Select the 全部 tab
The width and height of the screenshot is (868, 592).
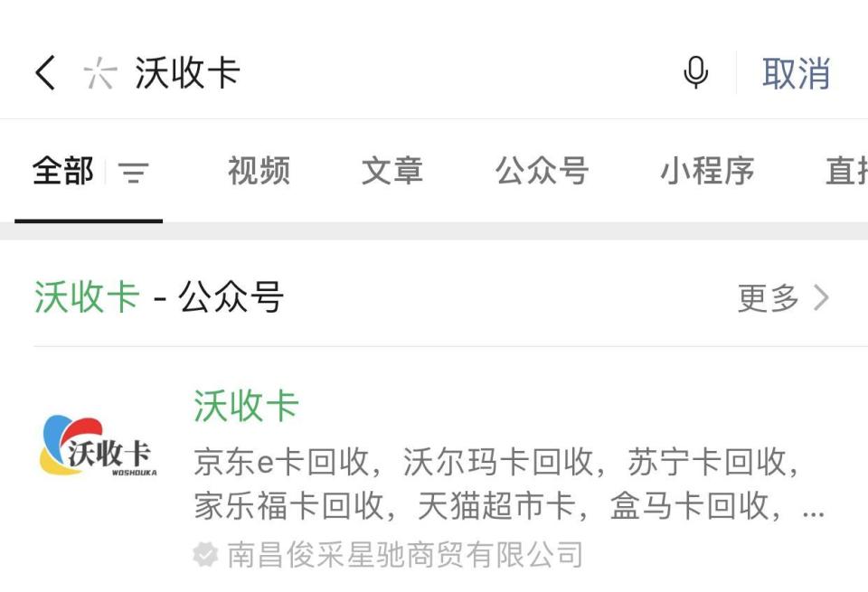pos(62,171)
